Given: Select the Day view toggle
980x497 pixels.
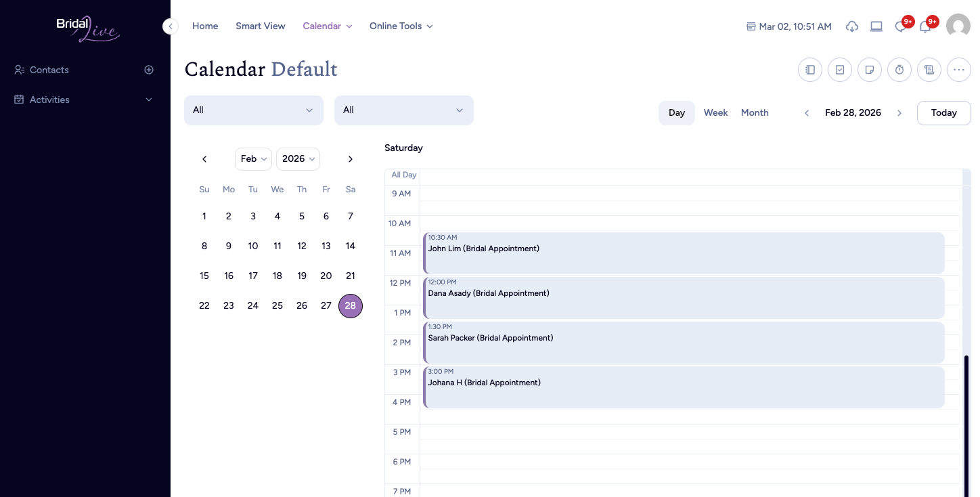Looking at the screenshot, I should pyautogui.click(x=676, y=112).
